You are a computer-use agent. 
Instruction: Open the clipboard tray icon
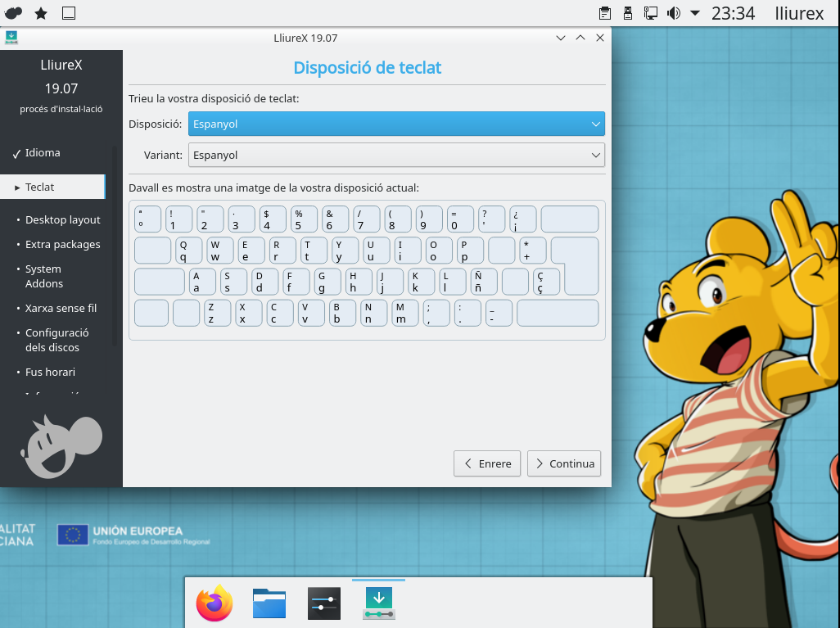605,13
